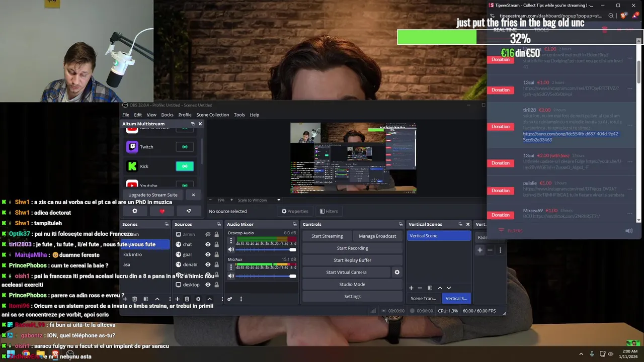Open File menu in OBS

(126, 115)
